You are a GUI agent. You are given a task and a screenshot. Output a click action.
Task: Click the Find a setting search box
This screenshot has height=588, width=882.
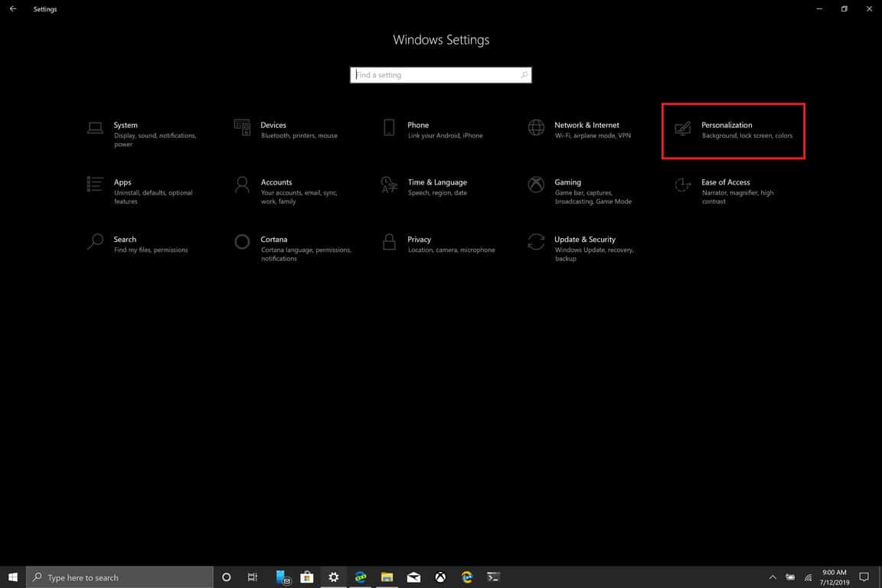click(440, 75)
